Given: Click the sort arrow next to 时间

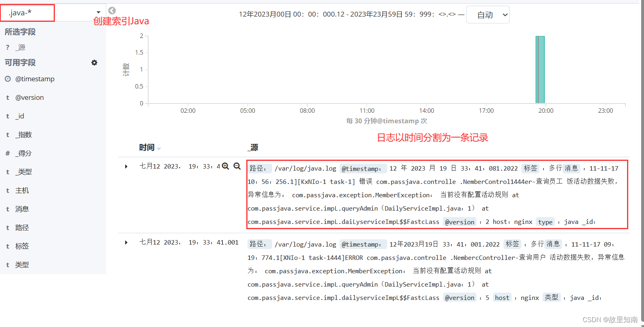Looking at the screenshot, I should (x=159, y=149).
